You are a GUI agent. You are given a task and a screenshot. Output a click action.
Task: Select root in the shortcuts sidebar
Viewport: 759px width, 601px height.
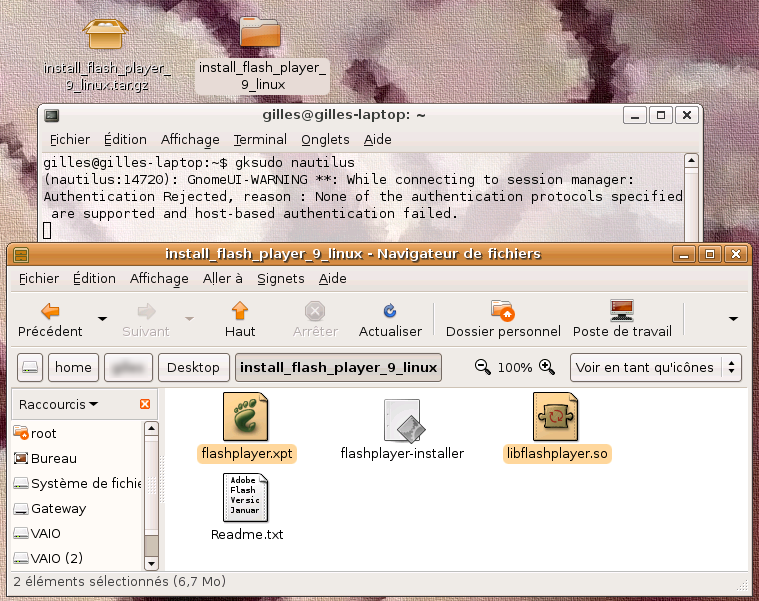(77, 433)
